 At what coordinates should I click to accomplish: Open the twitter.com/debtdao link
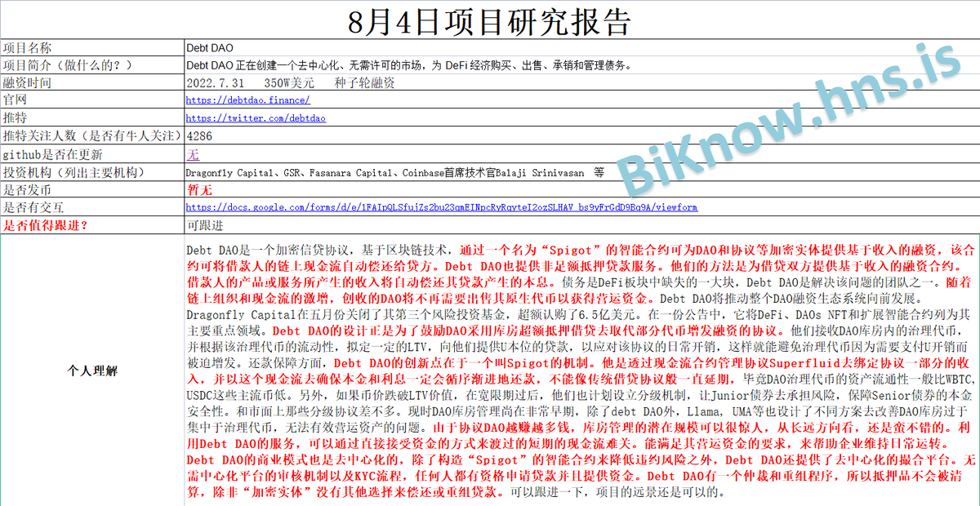point(256,118)
